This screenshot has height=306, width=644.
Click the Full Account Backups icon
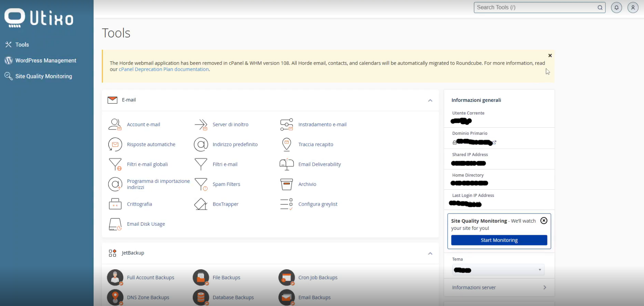[x=115, y=278]
